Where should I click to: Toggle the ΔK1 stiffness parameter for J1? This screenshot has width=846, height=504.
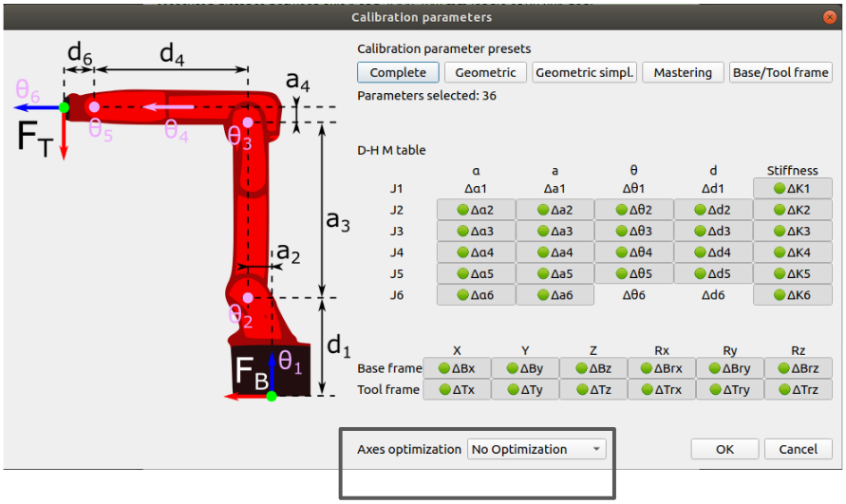point(792,188)
